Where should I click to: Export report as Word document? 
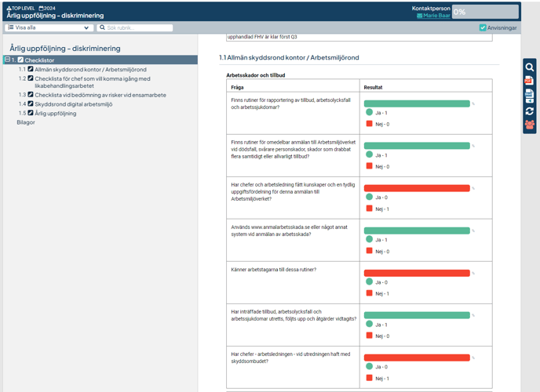pos(530,96)
